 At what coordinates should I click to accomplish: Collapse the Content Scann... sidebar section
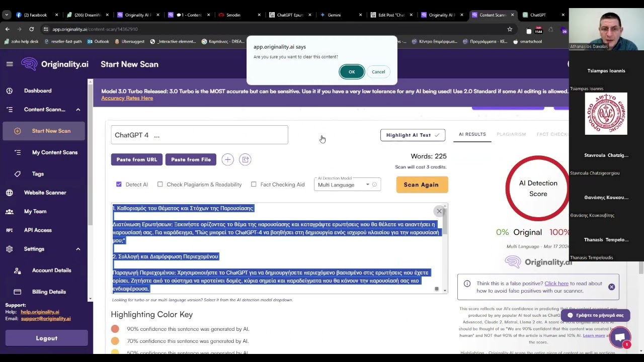click(78, 110)
